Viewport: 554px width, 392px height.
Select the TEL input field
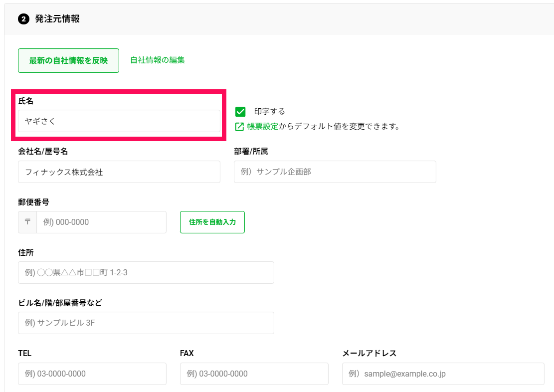[x=92, y=374]
